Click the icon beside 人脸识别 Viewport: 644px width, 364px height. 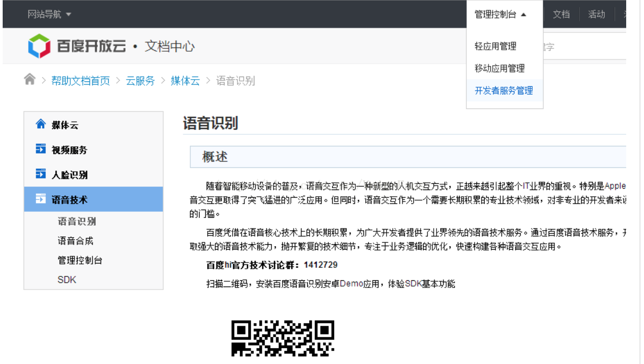pyautogui.click(x=41, y=174)
